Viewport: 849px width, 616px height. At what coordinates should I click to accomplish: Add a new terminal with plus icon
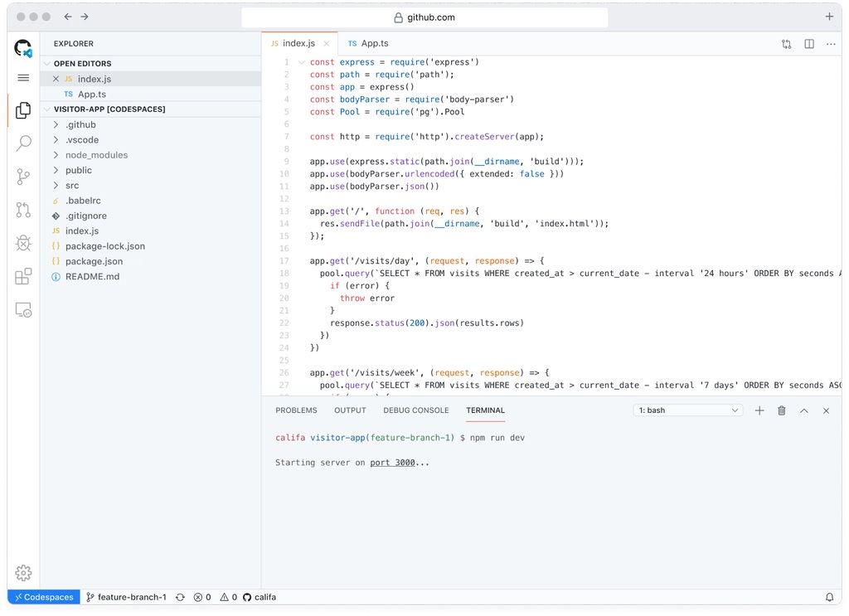tap(759, 411)
